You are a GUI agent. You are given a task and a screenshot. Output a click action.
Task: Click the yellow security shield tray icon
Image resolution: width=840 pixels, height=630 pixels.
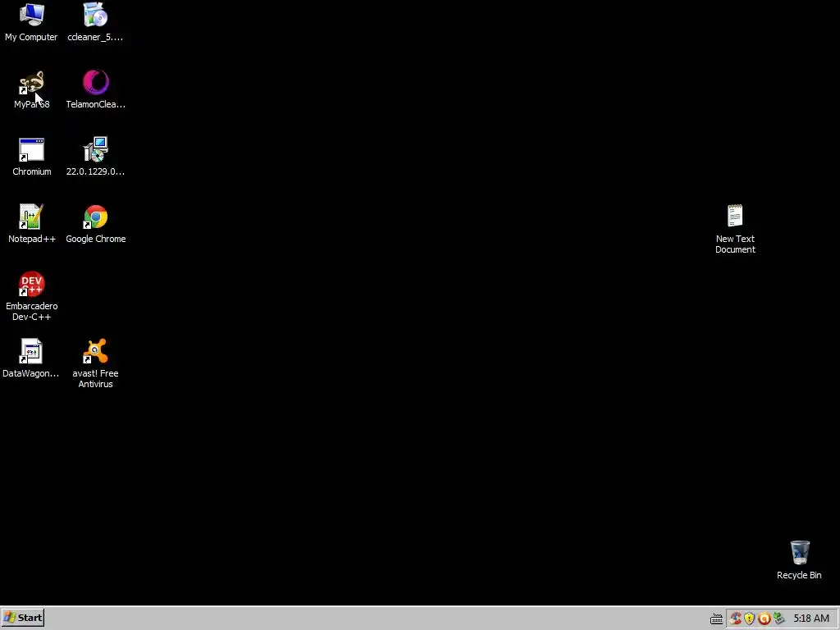tap(750, 619)
